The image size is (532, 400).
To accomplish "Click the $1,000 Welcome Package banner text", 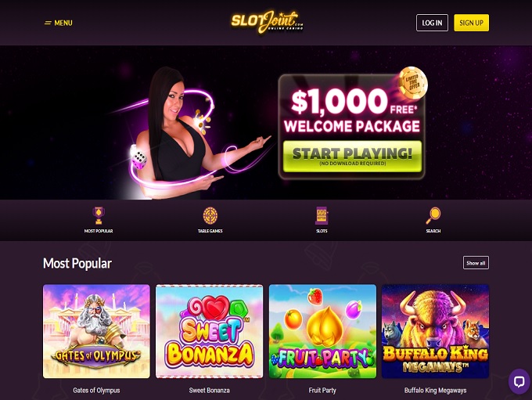I will click(x=352, y=111).
